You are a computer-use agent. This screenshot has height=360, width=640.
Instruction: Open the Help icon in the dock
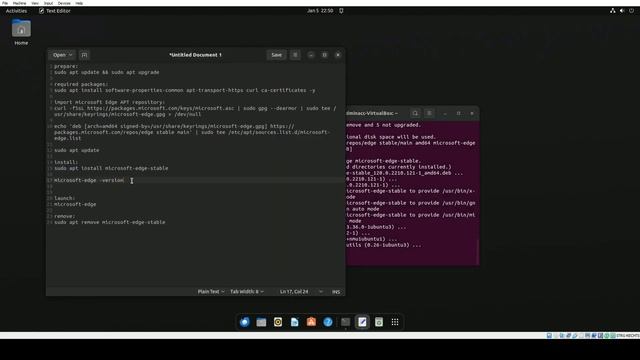point(328,322)
